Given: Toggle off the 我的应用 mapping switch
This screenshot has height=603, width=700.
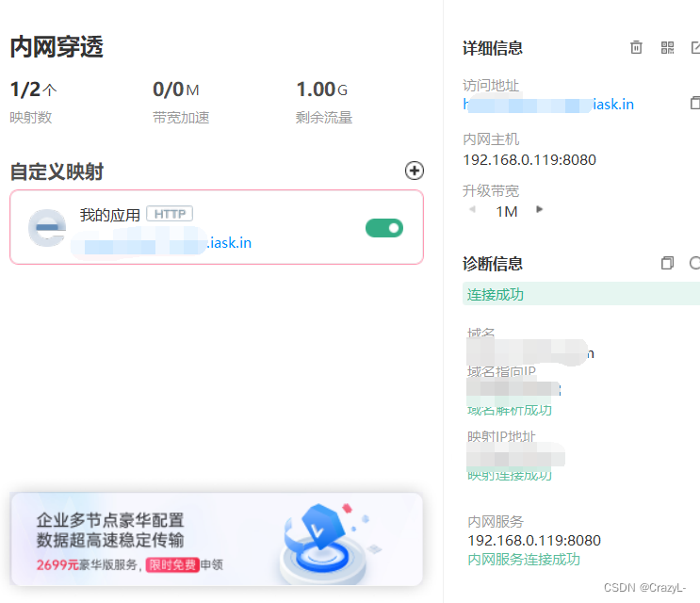Looking at the screenshot, I should (x=383, y=227).
